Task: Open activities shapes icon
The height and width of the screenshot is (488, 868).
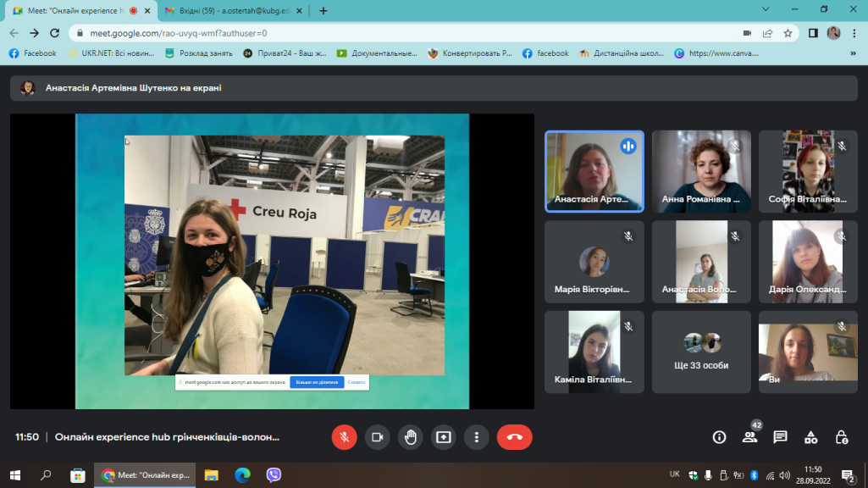Action: 811,437
